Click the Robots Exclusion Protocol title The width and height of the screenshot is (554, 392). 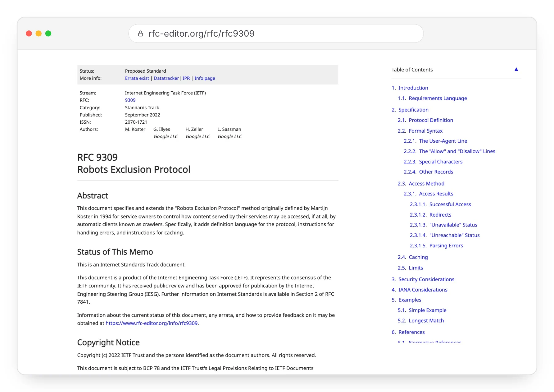(134, 170)
